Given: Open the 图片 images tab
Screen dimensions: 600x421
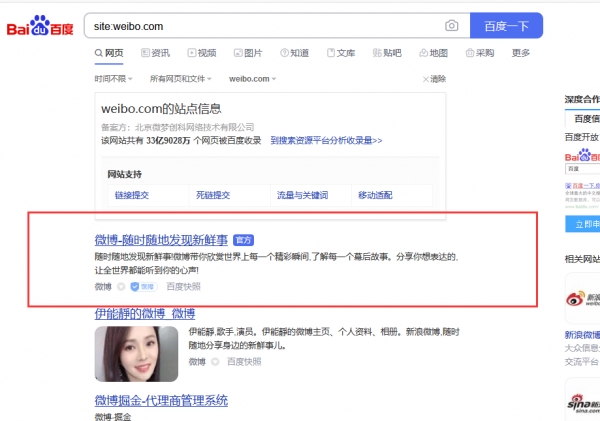Looking at the screenshot, I should 247,53.
